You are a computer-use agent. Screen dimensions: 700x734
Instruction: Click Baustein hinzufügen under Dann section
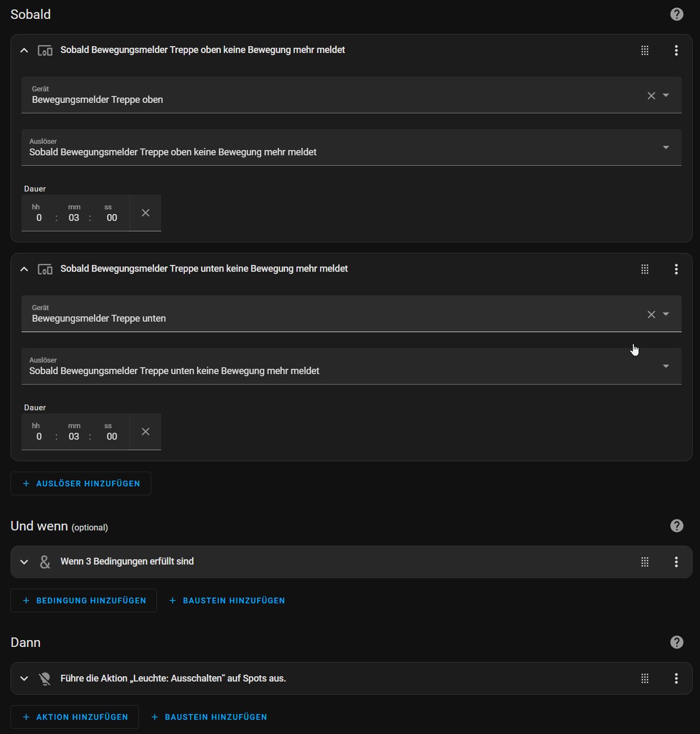coord(209,717)
